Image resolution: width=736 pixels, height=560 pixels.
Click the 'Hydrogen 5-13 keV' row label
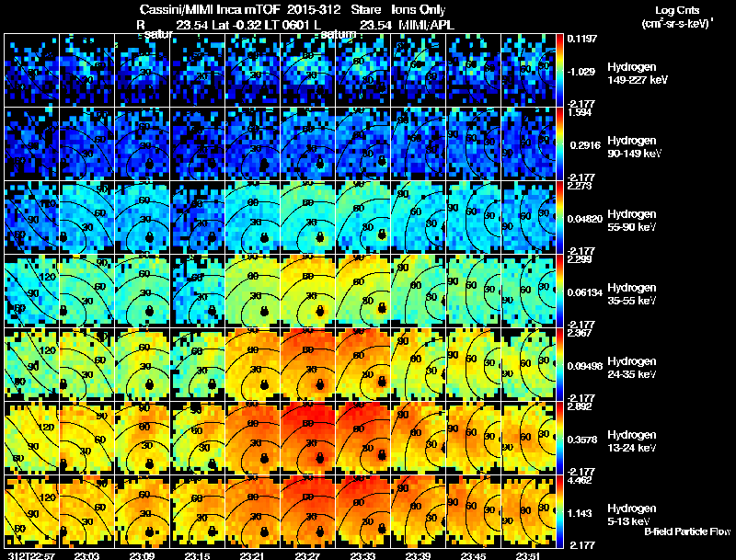pyautogui.click(x=632, y=515)
